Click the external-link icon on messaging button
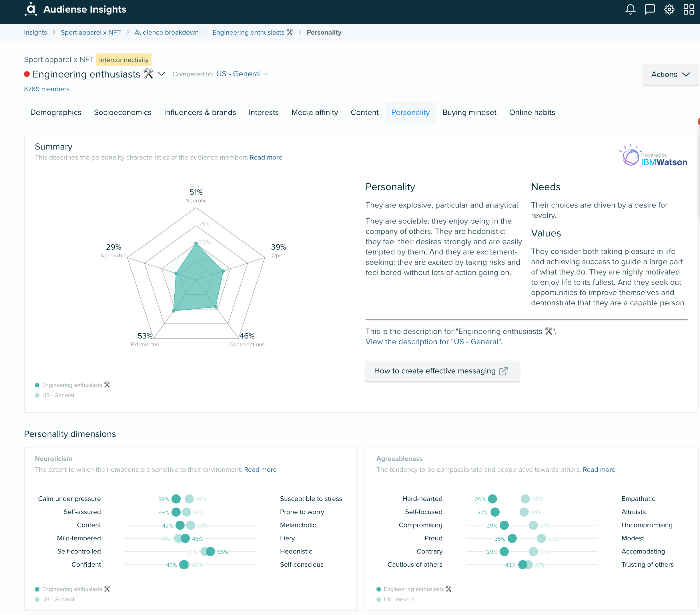 point(503,371)
